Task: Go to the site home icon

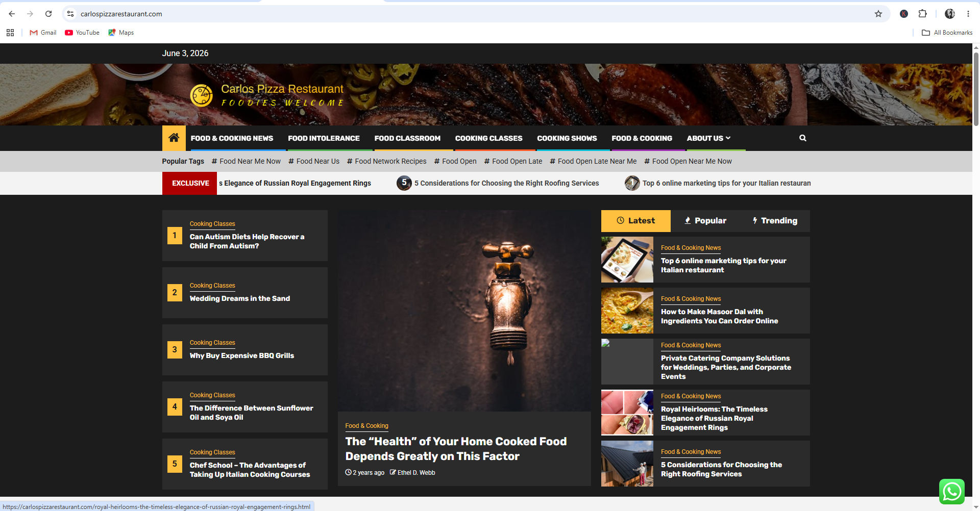Action: pos(174,138)
